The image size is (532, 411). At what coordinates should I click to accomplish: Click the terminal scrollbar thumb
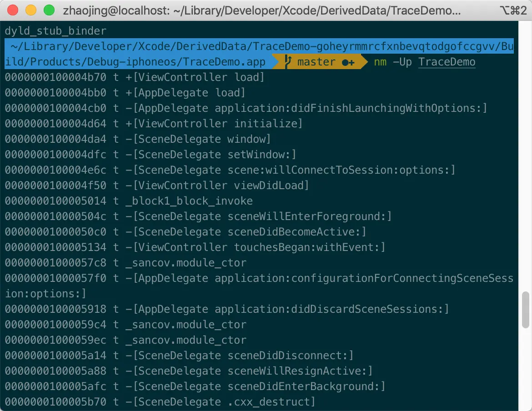click(526, 310)
